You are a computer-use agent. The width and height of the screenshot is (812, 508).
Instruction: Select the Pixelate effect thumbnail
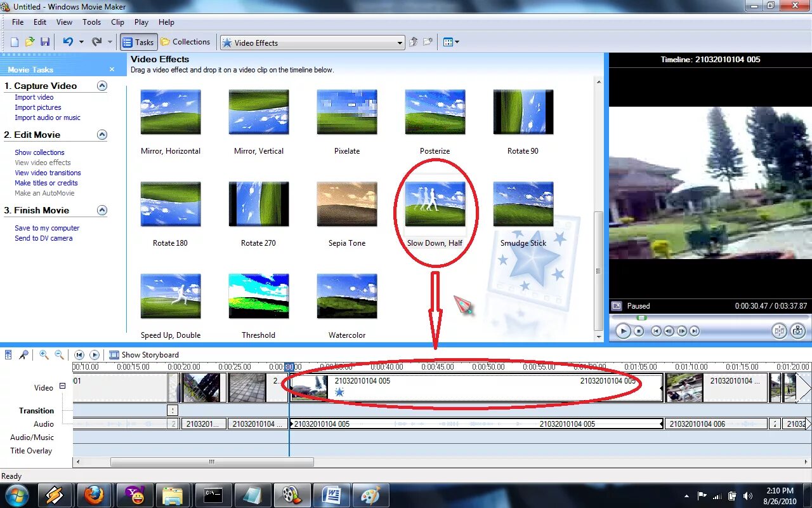coord(347,112)
